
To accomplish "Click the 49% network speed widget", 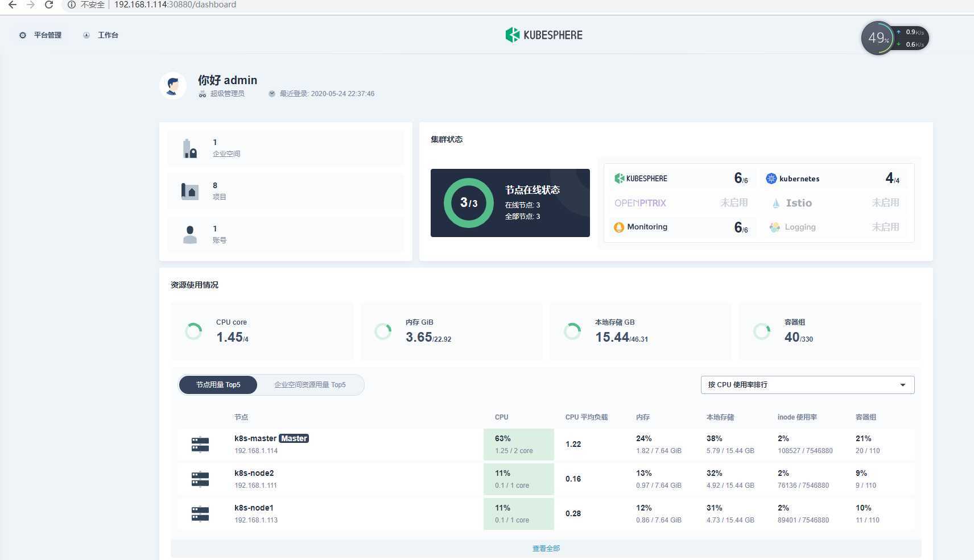I will [x=895, y=38].
